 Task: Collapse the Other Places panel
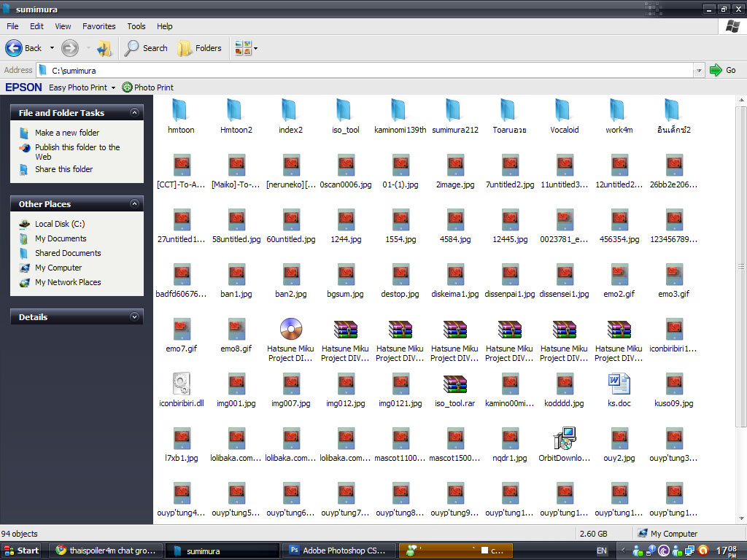[x=134, y=204]
